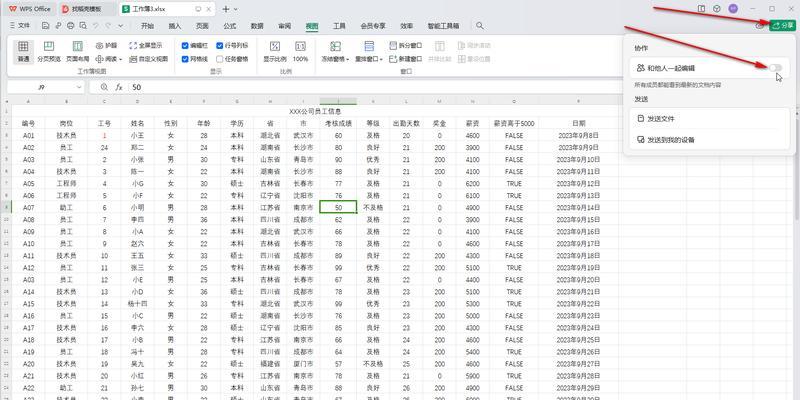Open the name box dropdown arrow
The width and height of the screenshot is (800, 400).
(x=79, y=87)
